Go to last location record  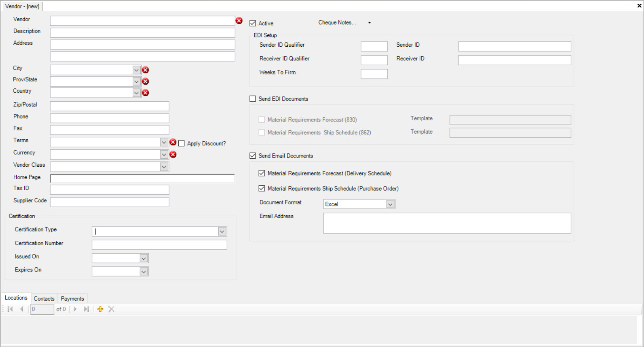(x=87, y=309)
